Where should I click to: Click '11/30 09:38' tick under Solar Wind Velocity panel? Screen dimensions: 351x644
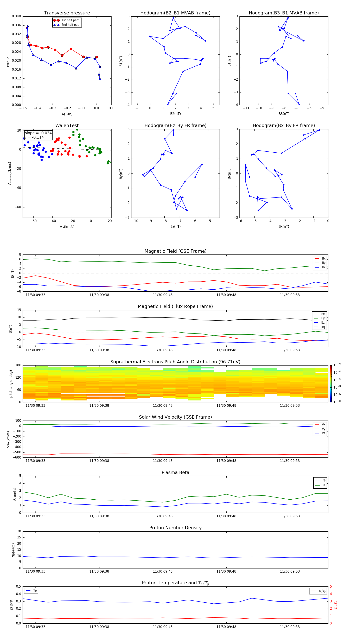(99, 461)
